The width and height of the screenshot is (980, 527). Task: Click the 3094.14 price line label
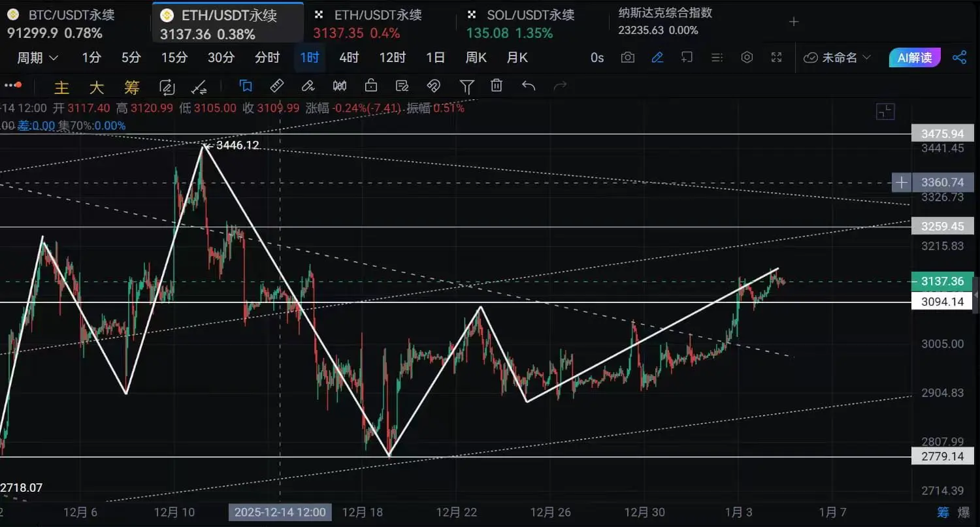943,302
